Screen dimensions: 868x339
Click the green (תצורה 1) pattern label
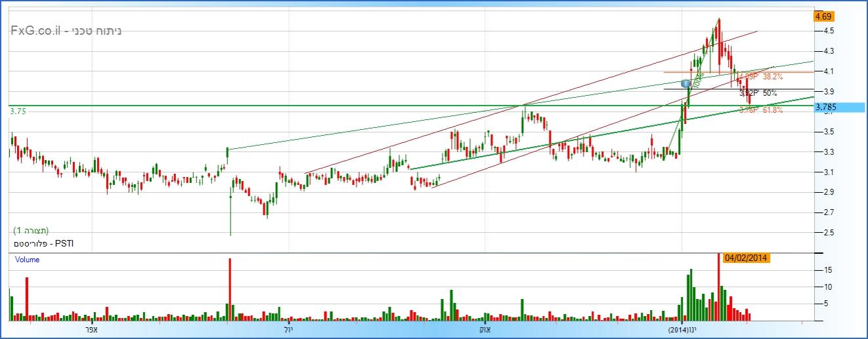click(x=31, y=231)
